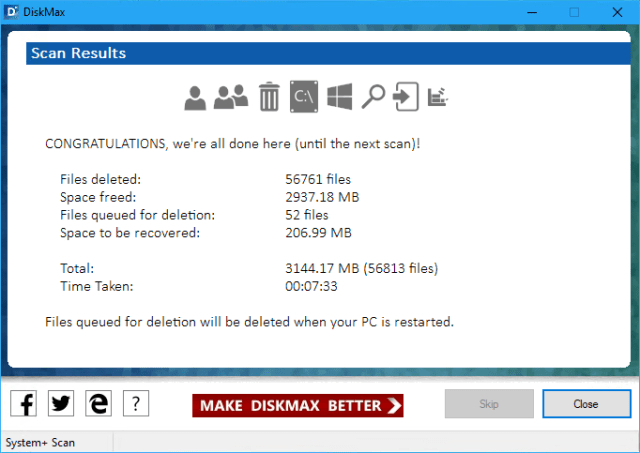Open the Facebook page icon
The height and width of the screenshot is (453, 640).
click(x=23, y=404)
